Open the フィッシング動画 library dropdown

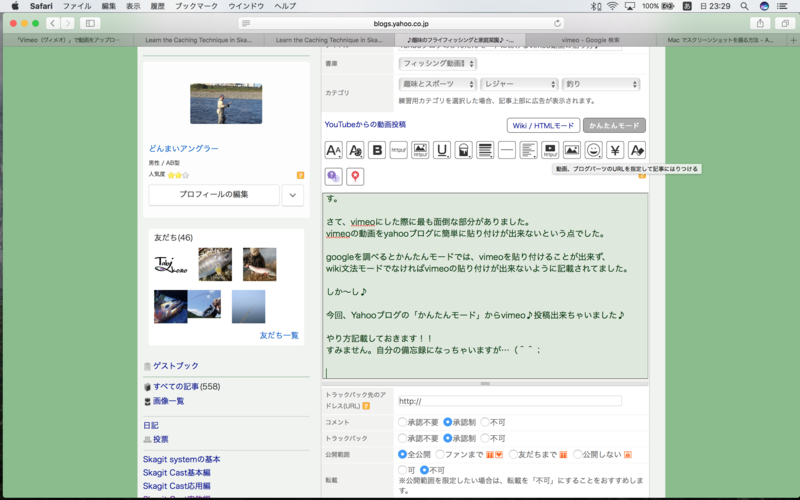[x=437, y=64]
